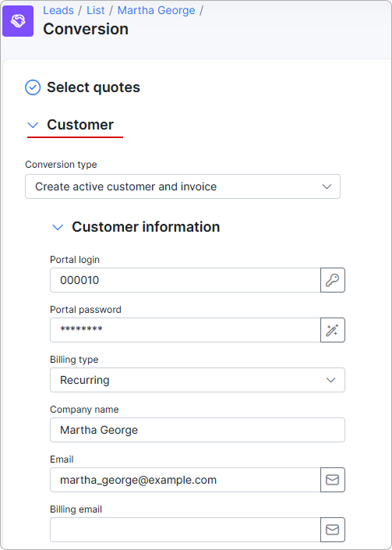This screenshot has height=550, width=392.
Task: Click the Company name label
Action: [84, 410]
